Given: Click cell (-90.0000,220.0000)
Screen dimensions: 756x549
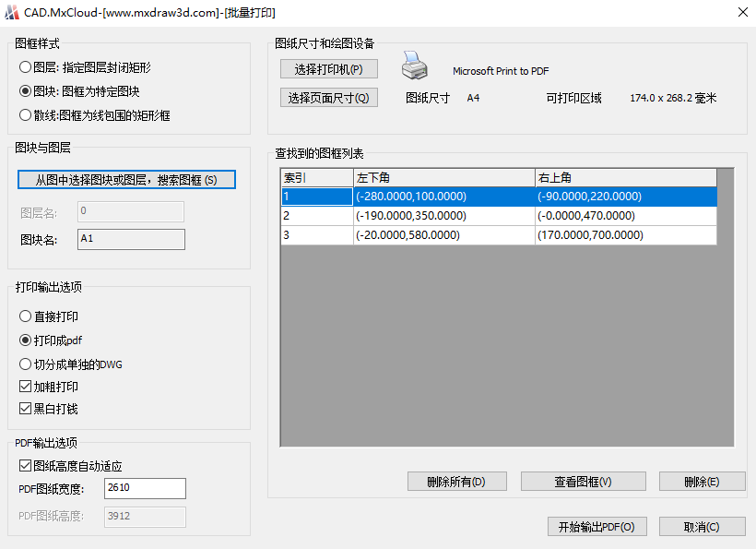Looking at the screenshot, I should pos(626,197).
